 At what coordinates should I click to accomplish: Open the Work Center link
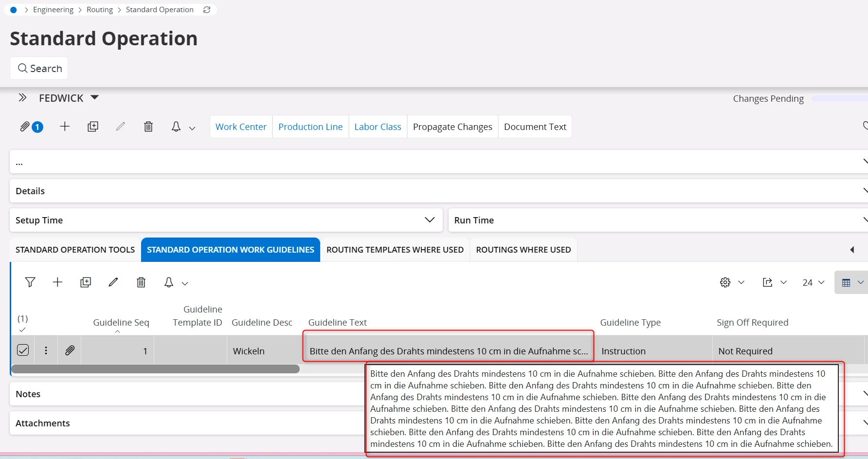pyautogui.click(x=241, y=127)
